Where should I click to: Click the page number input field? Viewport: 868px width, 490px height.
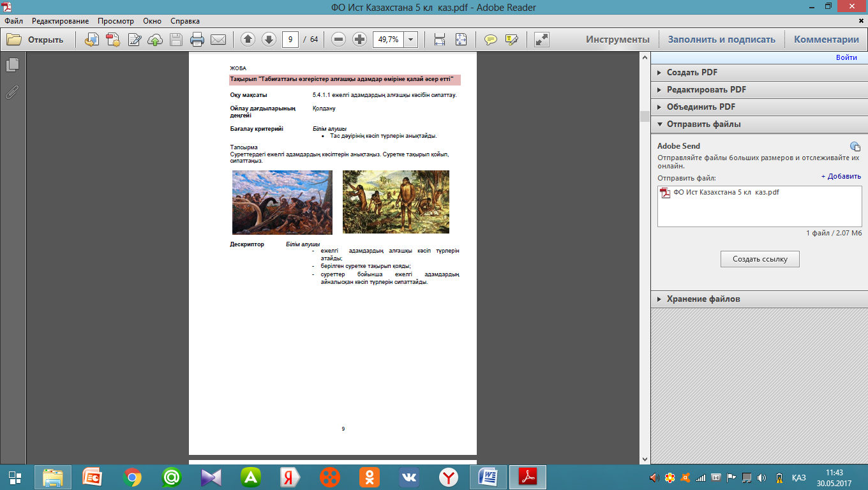(x=290, y=40)
